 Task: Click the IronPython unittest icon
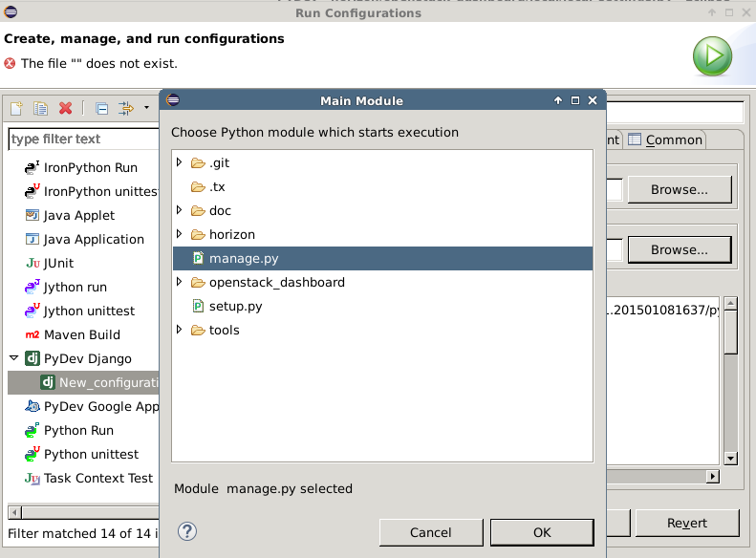pyautogui.click(x=32, y=191)
